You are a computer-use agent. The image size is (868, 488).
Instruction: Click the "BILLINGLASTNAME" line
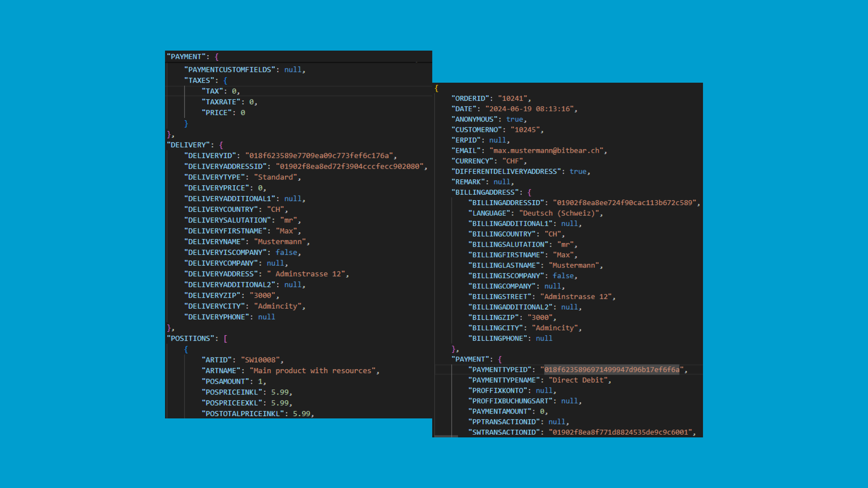click(536, 265)
